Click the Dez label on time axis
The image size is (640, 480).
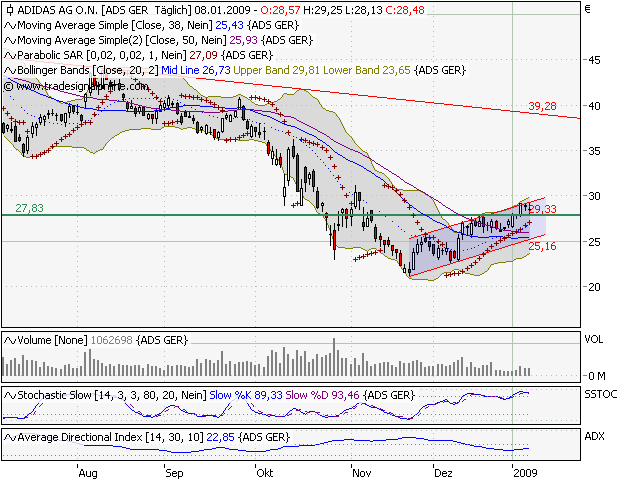(443, 473)
